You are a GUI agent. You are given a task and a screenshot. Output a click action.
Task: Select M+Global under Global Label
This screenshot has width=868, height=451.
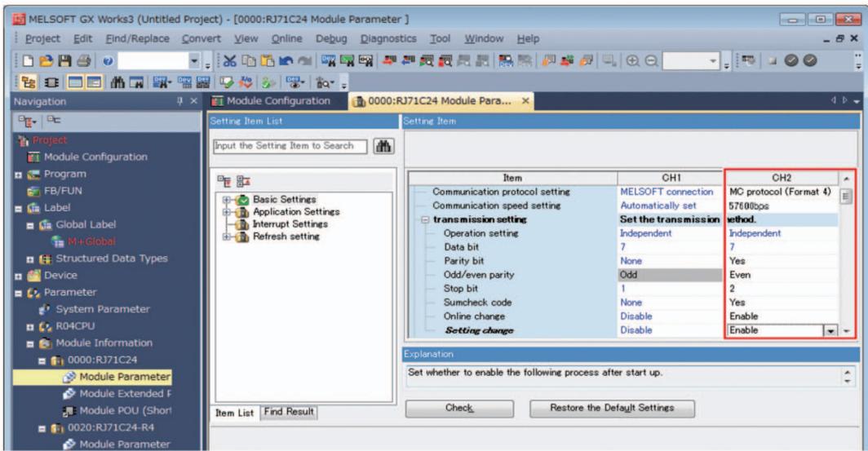[85, 242]
